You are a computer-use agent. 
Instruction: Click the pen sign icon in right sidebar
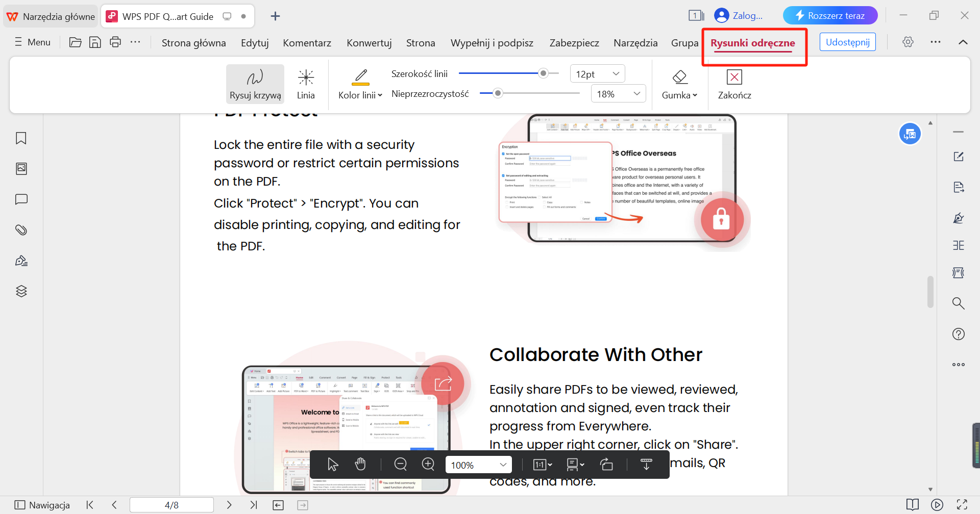959,218
